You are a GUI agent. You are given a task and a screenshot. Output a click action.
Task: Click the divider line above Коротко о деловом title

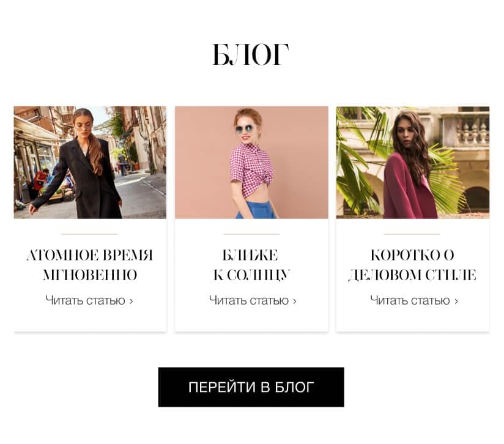coord(412,234)
